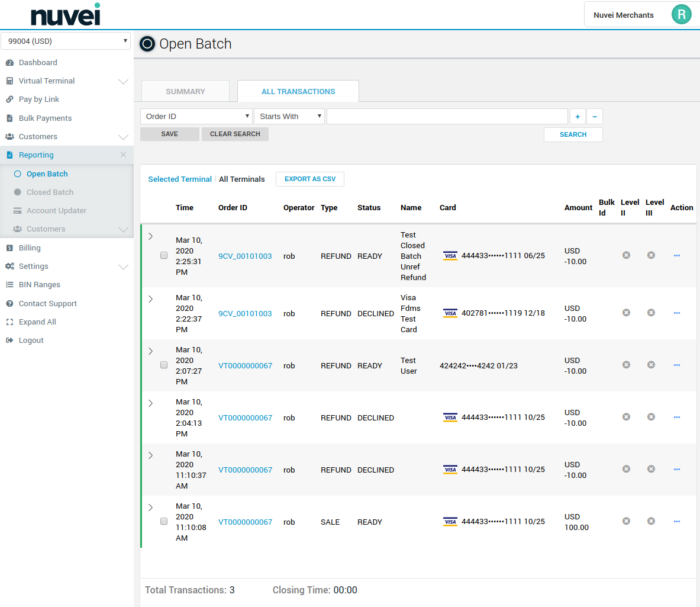
Task: Open Closed Batch in Reporting menu
Action: (50, 192)
